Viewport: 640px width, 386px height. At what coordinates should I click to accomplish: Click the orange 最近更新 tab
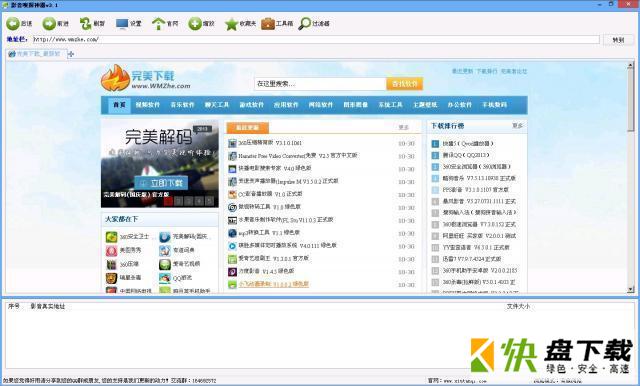tap(247, 128)
